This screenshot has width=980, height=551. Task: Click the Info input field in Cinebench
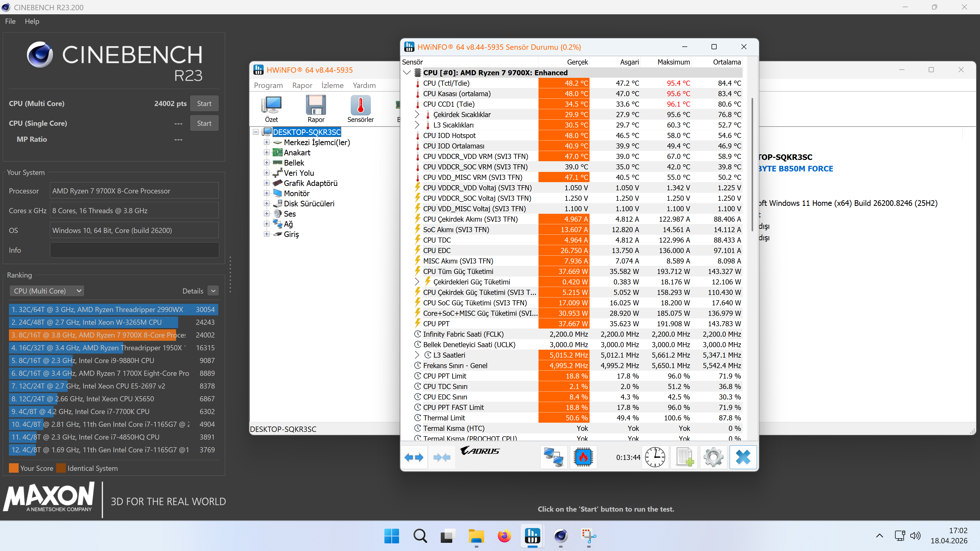pos(134,250)
